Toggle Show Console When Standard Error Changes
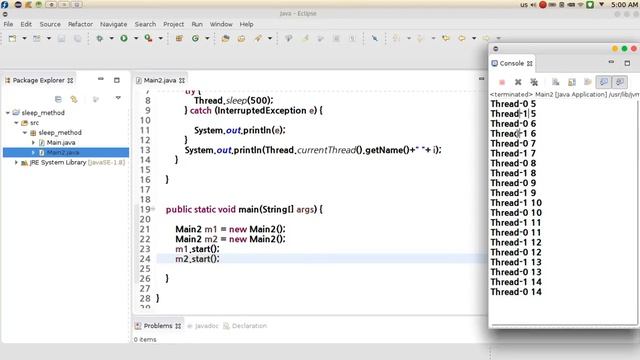The image size is (640, 360). pyautogui.click(x=620, y=82)
